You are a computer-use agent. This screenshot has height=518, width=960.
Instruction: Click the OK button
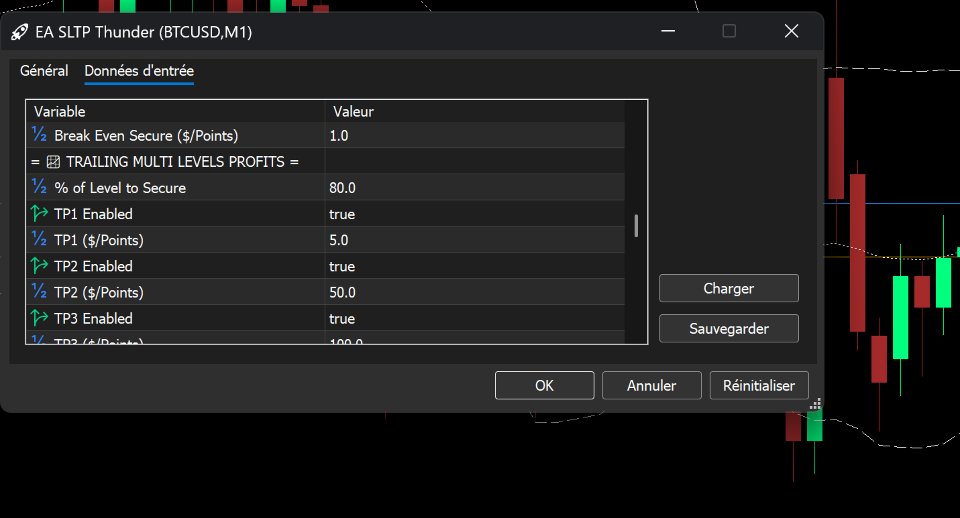point(544,385)
